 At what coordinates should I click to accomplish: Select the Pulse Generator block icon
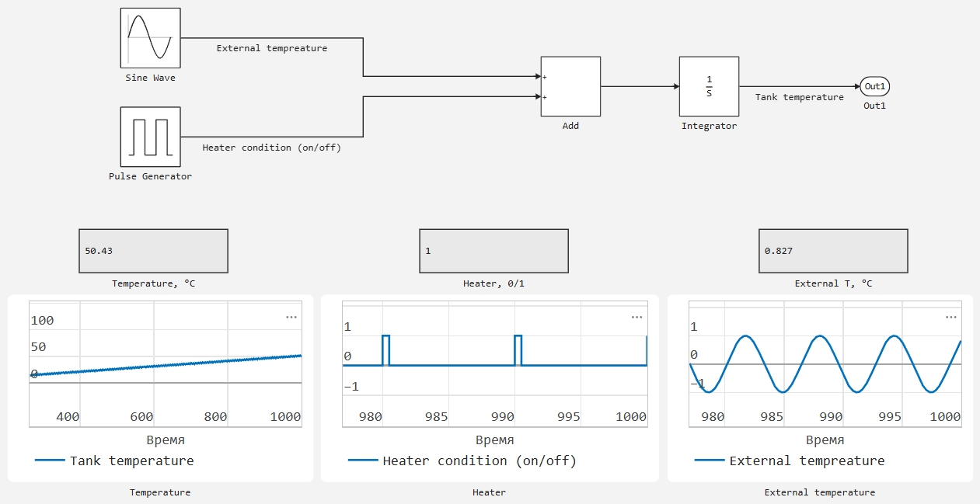(x=150, y=137)
